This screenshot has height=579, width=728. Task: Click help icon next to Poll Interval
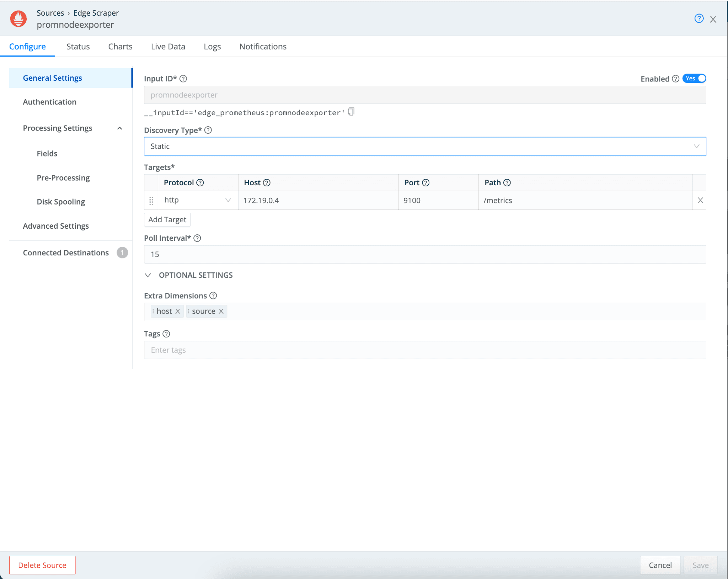click(x=197, y=238)
